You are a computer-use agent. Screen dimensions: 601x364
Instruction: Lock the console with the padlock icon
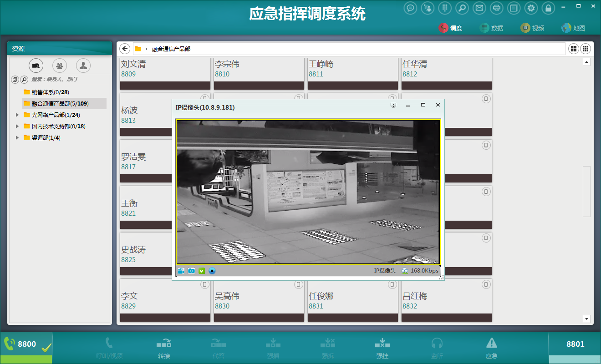tap(548, 8)
